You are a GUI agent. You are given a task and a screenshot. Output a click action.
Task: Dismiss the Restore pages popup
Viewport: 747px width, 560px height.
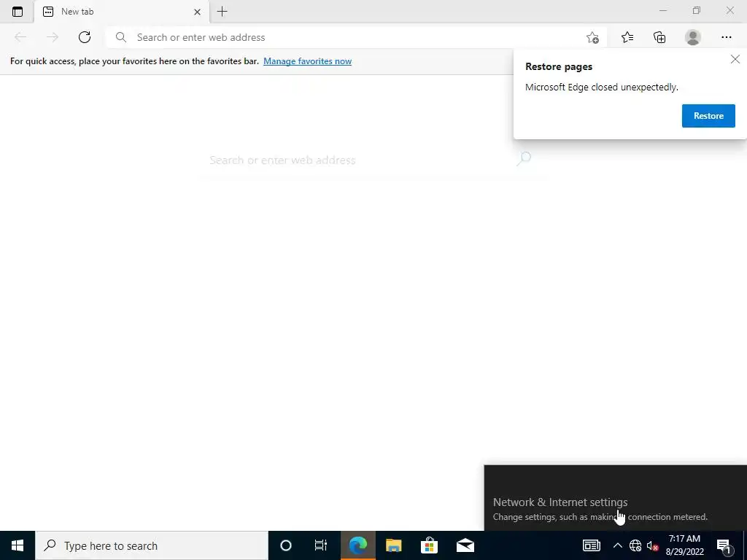[735, 59]
